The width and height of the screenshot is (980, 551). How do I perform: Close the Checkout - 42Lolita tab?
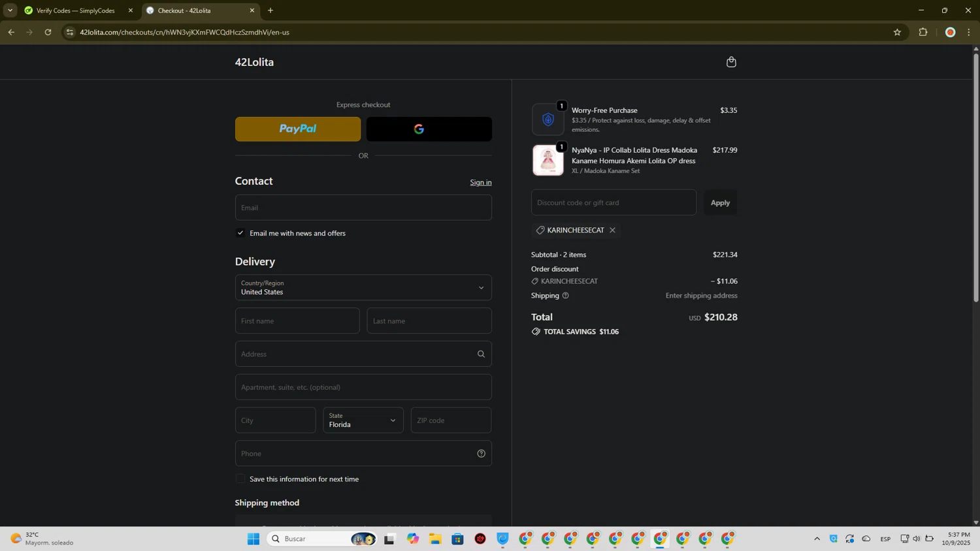[x=252, y=10]
